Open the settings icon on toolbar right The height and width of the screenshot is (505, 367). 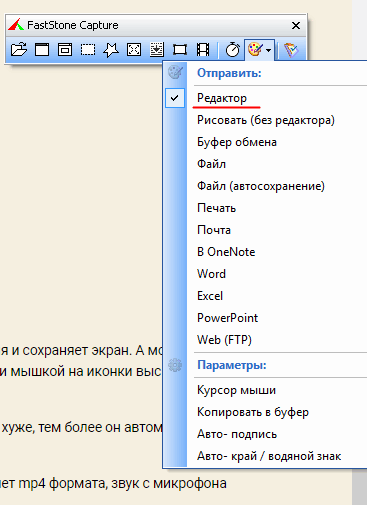(x=291, y=50)
